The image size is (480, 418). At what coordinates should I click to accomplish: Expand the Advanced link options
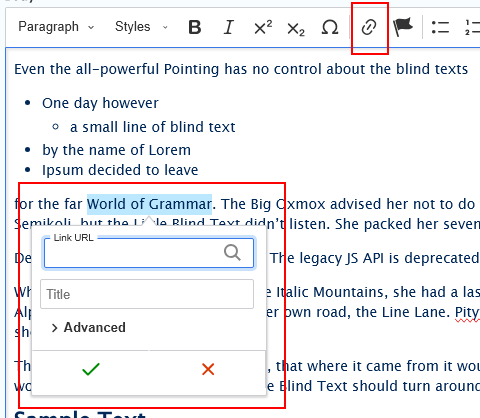coord(89,328)
